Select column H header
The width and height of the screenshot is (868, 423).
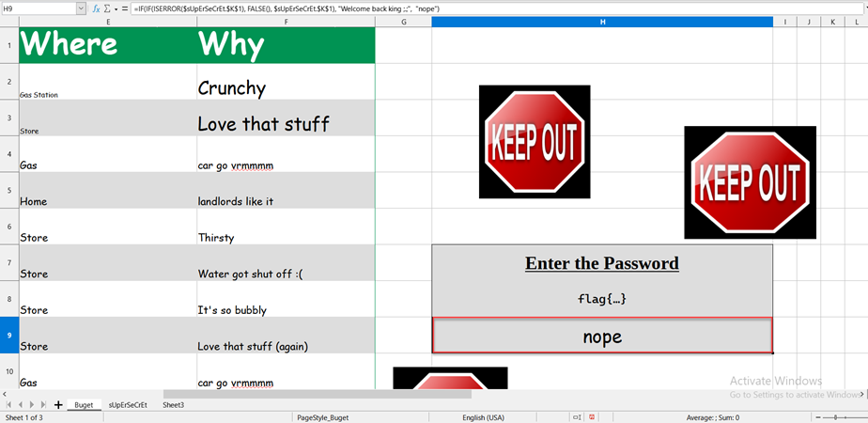[602, 22]
